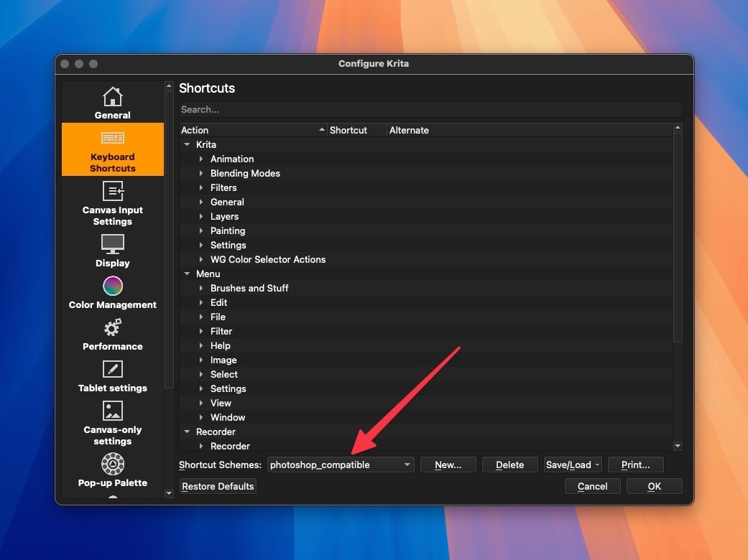The height and width of the screenshot is (560, 748).
Task: Open the Display settings monitor icon
Action: pyautogui.click(x=113, y=244)
